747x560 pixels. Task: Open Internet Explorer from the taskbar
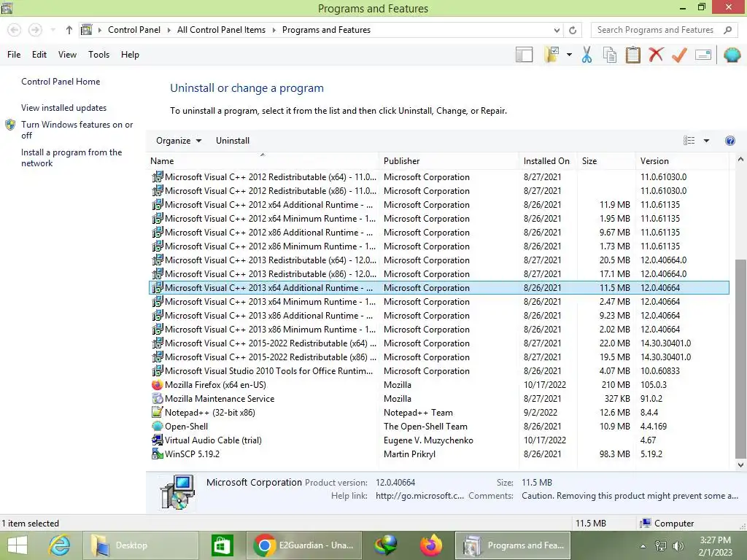pos(60,545)
